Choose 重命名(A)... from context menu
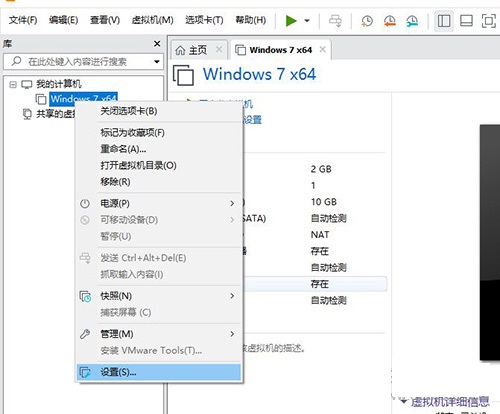The height and width of the screenshot is (414, 500). pyautogui.click(x=123, y=149)
